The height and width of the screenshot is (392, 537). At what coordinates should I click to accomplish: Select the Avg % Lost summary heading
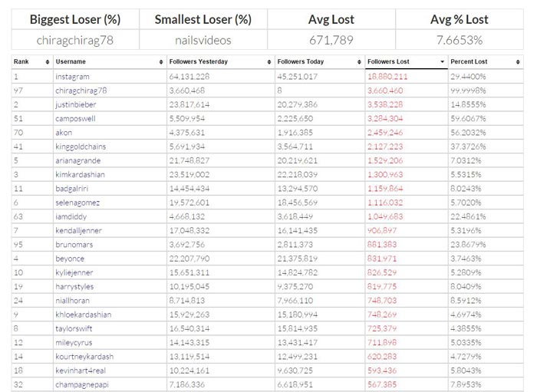point(460,19)
